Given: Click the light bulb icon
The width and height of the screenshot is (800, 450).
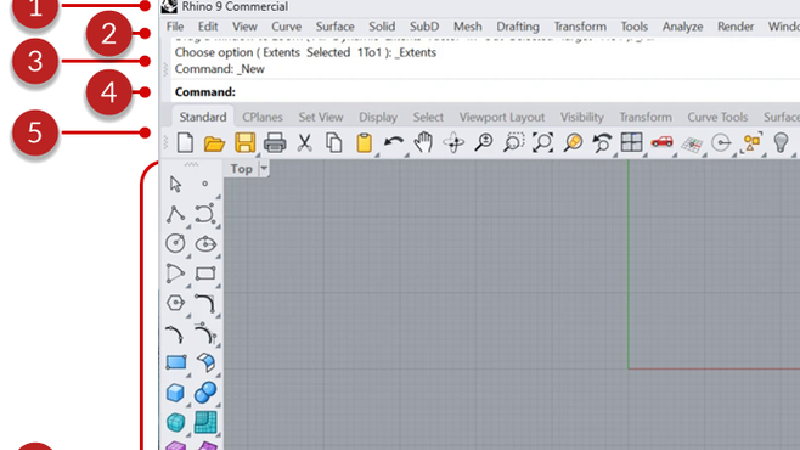Looking at the screenshot, I should point(781,142).
